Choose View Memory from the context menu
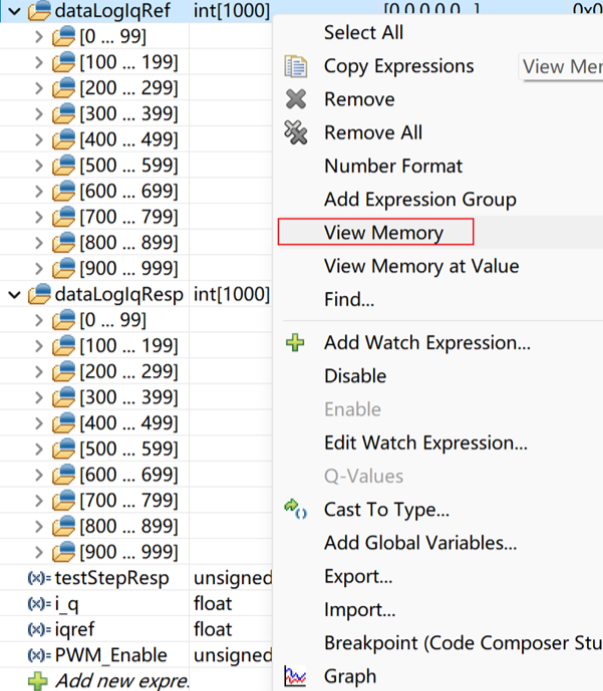Image resolution: width=603 pixels, height=691 pixels. [x=383, y=233]
